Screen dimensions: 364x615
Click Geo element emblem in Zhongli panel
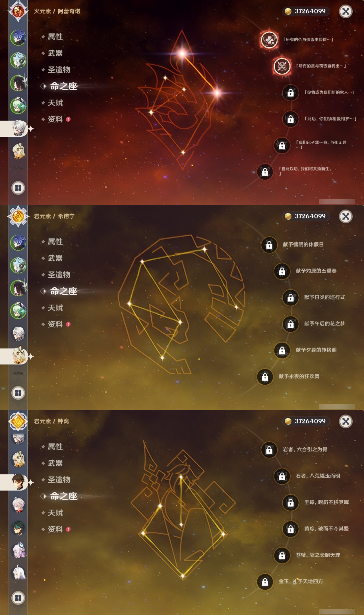(x=18, y=421)
